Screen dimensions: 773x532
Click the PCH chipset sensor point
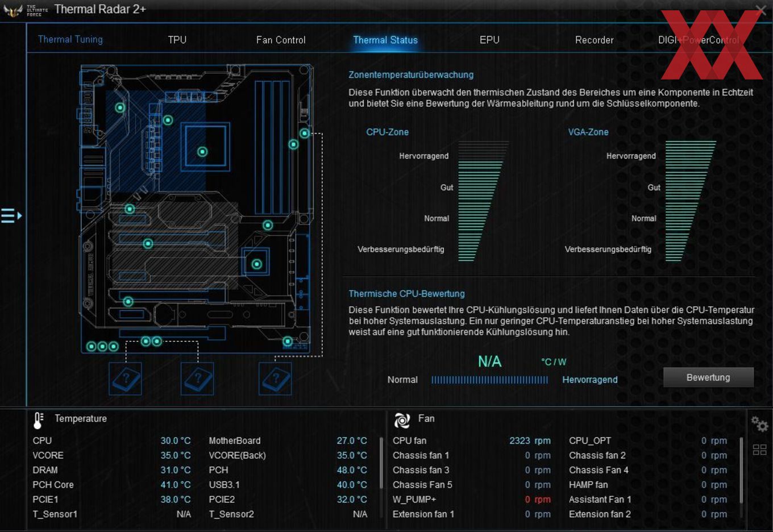257,264
